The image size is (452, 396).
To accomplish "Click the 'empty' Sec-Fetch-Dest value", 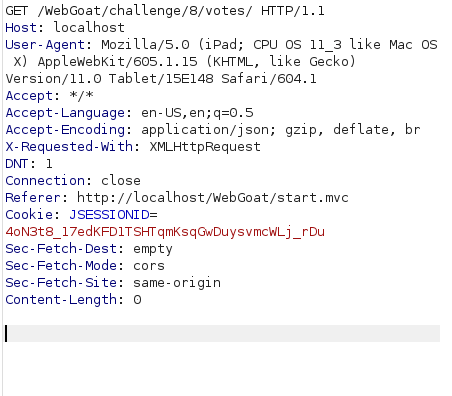I will (x=153, y=249).
